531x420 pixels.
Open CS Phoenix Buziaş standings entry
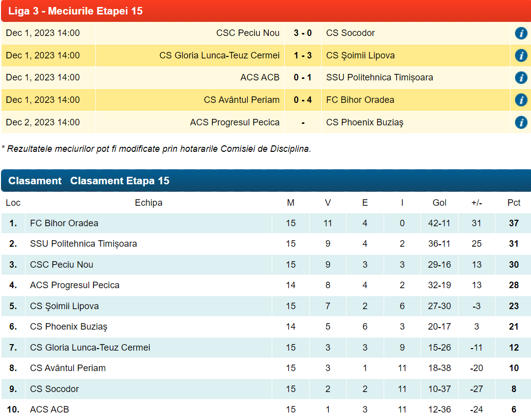[x=68, y=327]
